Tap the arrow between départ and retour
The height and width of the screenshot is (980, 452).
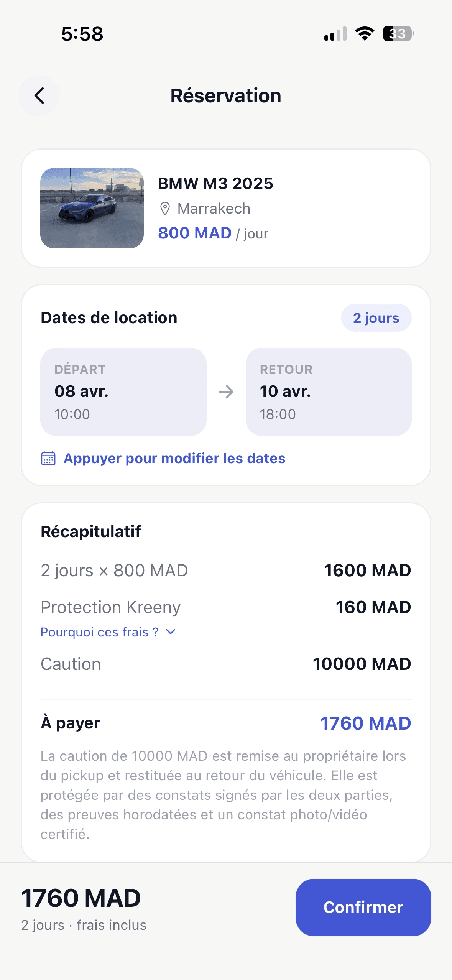click(x=226, y=392)
